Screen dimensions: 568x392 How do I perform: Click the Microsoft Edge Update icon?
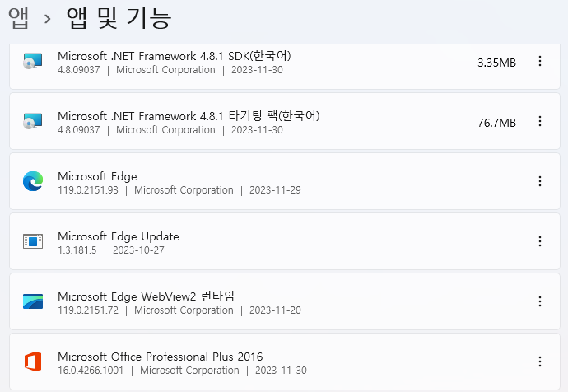33,241
